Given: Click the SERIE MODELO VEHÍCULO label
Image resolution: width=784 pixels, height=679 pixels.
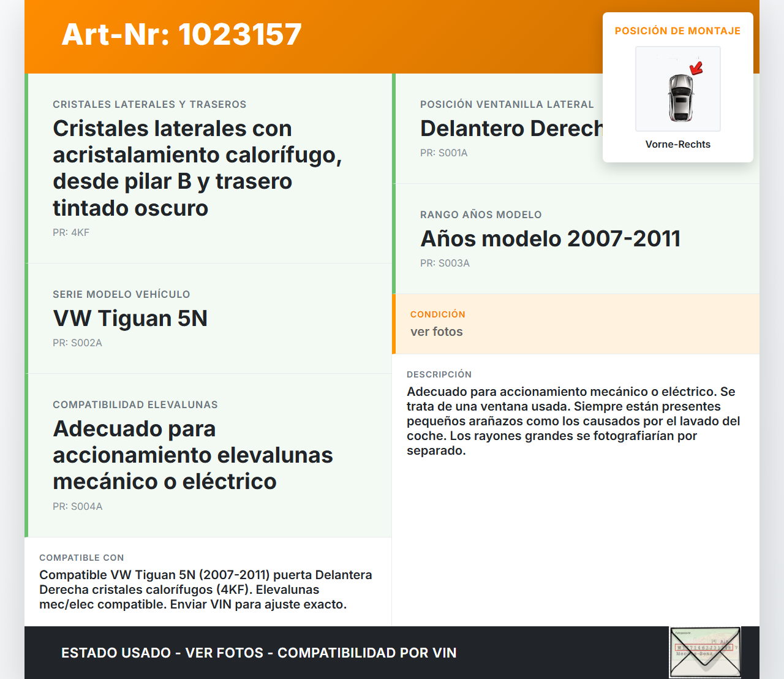Looking at the screenshot, I should click(x=121, y=294).
